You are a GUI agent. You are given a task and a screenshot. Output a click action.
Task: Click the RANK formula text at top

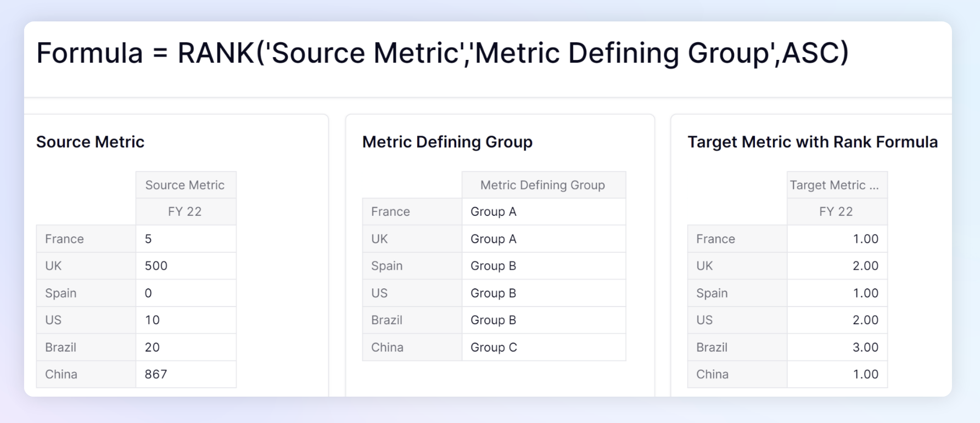[x=443, y=53]
